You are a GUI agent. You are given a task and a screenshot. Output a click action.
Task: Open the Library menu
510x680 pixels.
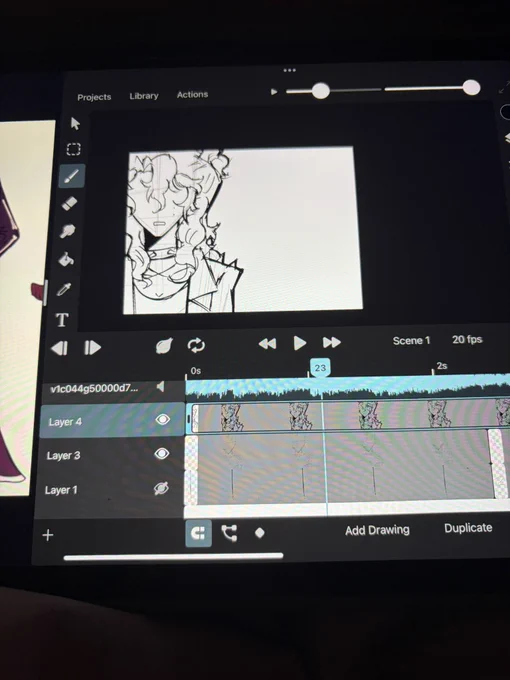(144, 96)
